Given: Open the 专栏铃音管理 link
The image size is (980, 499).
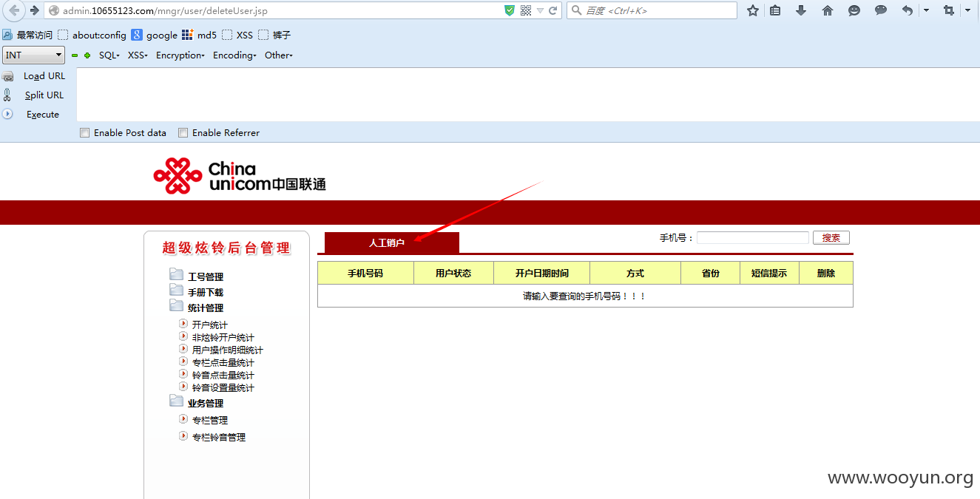Looking at the screenshot, I should pyautogui.click(x=219, y=437).
